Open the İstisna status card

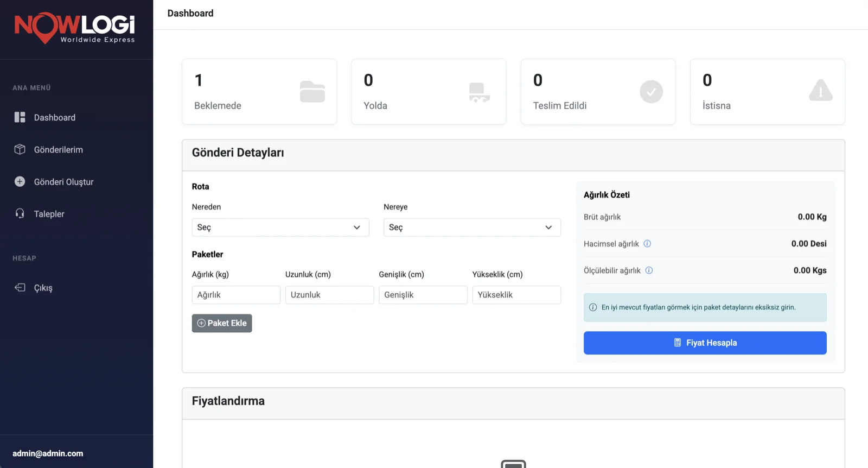click(767, 92)
